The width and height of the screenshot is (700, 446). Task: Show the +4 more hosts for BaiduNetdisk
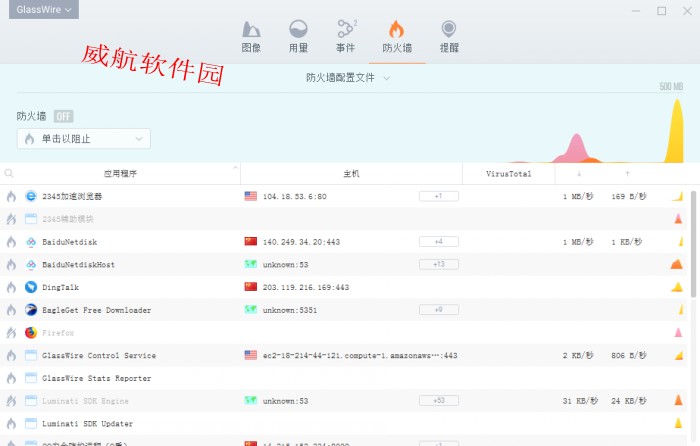(x=438, y=242)
